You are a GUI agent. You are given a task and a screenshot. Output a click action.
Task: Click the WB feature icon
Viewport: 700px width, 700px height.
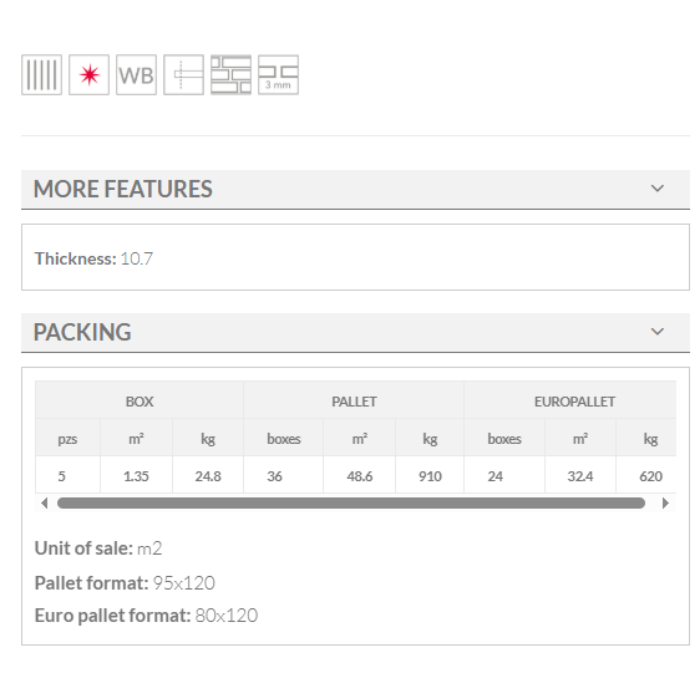click(136, 75)
